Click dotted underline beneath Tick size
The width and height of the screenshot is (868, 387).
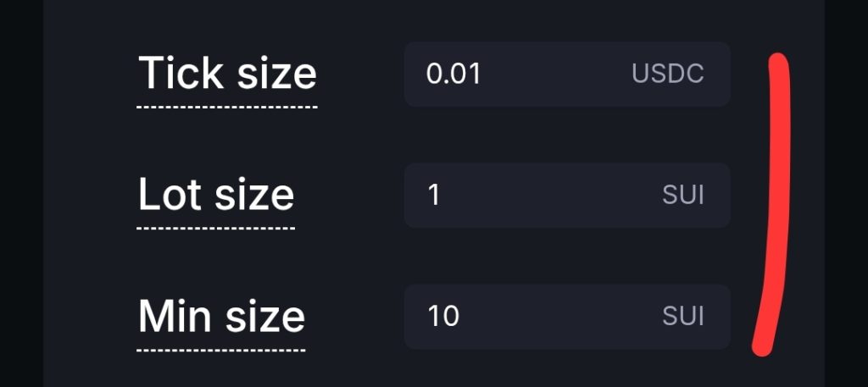[227, 107]
